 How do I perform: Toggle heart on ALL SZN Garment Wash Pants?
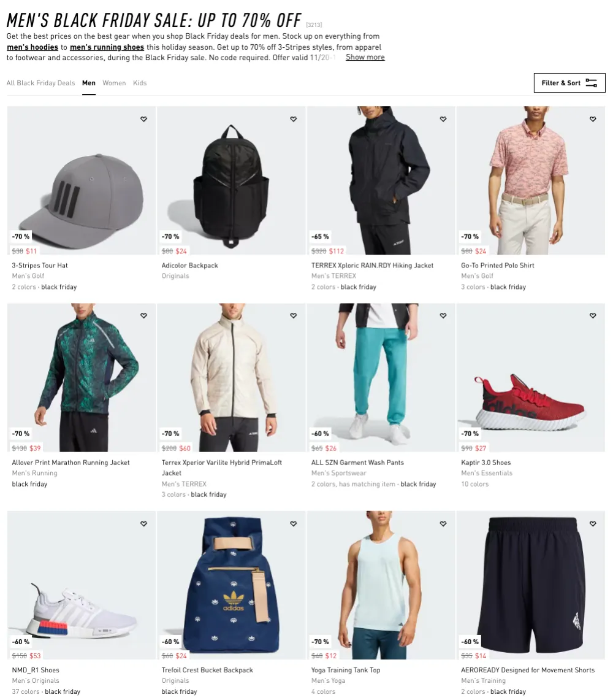click(443, 315)
